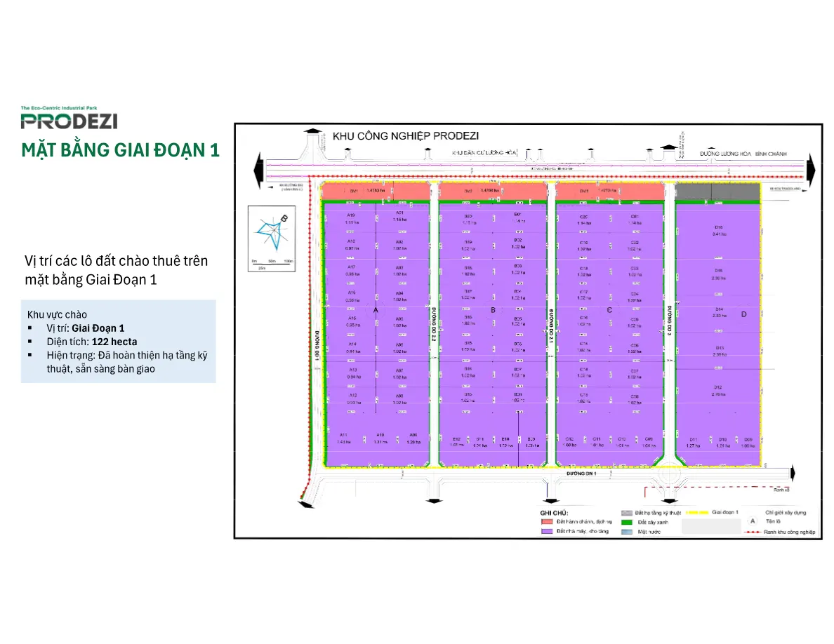This screenshot has width=834, height=644.
Task: Click lot A19 on the map
Action: coord(351,219)
